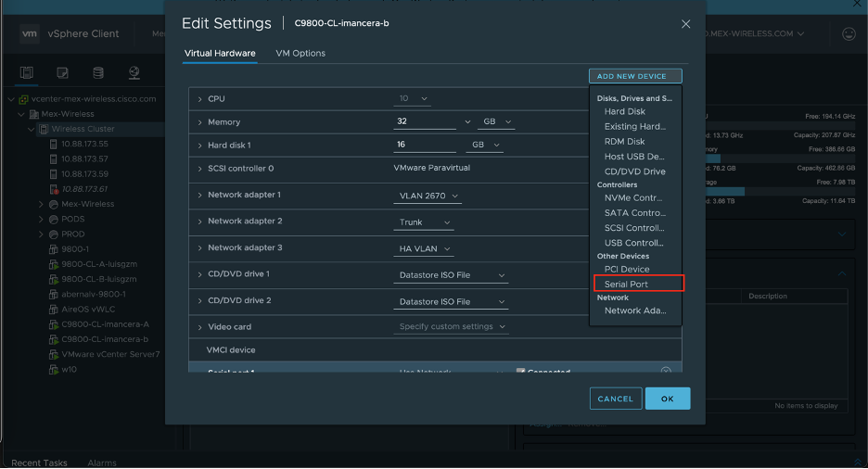Select the C9800-CL-imancera-A tree item
868x469 pixels.
point(105,324)
